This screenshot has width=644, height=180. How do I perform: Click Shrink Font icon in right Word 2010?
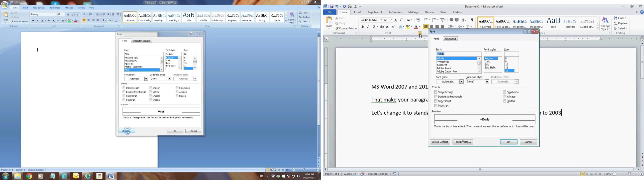pyautogui.click(x=401, y=20)
